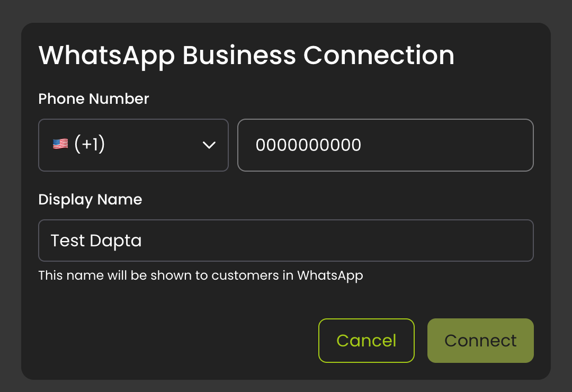Click the US flag icon
The width and height of the screenshot is (572, 392).
coord(60,144)
